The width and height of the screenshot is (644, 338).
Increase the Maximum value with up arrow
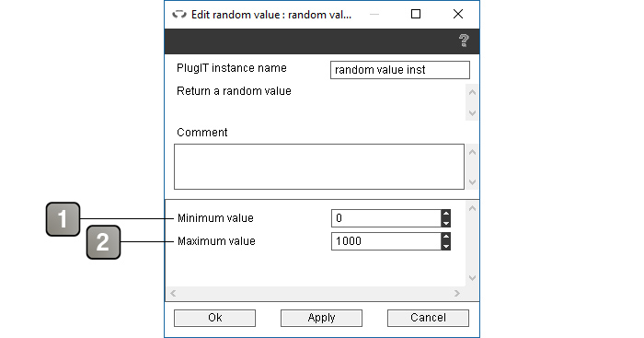[446, 237]
